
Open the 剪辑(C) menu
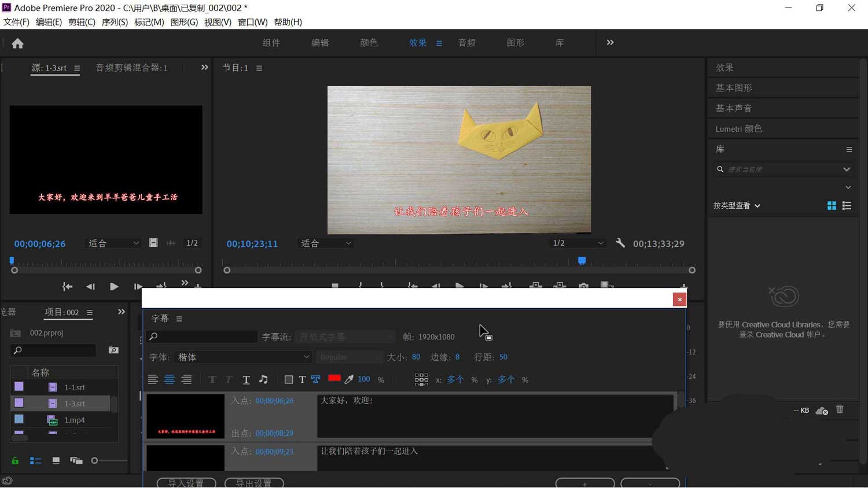(x=82, y=22)
